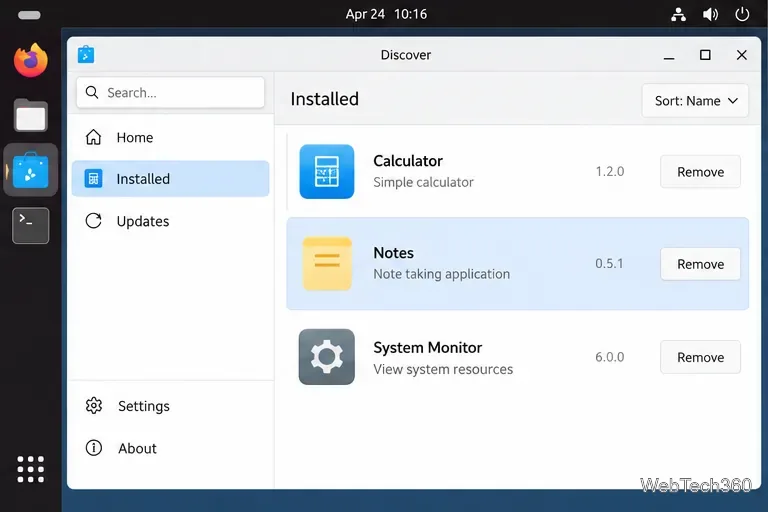The image size is (768, 512).
Task: Remove the Calculator app
Action: point(700,171)
